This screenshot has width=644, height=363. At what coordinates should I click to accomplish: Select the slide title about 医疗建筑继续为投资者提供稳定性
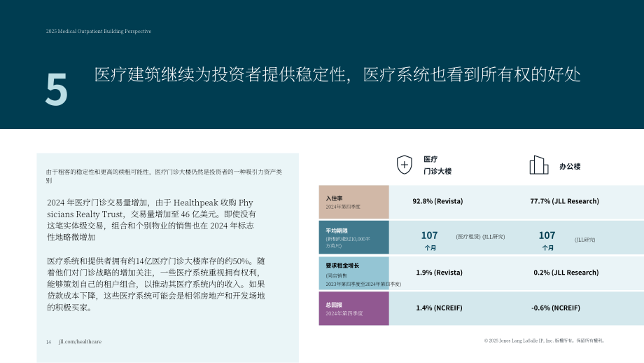click(x=337, y=75)
